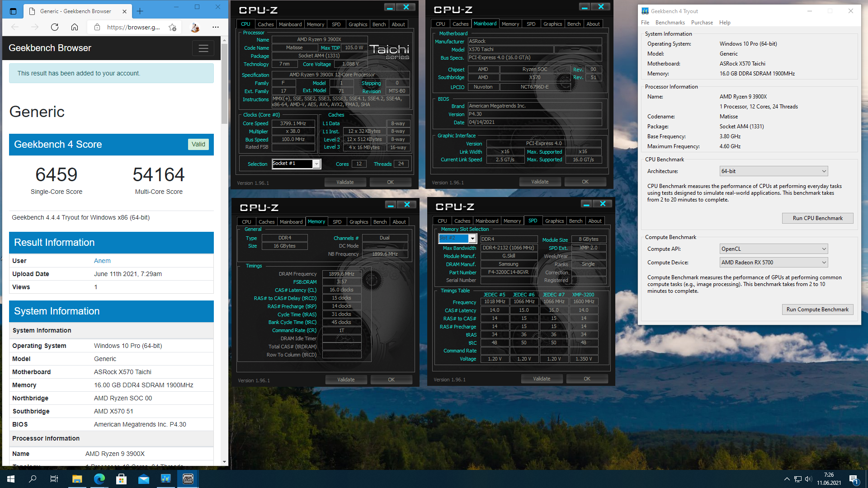Viewport: 868px width, 488px height.
Task: Show hidden system tray icons
Action: point(787,479)
